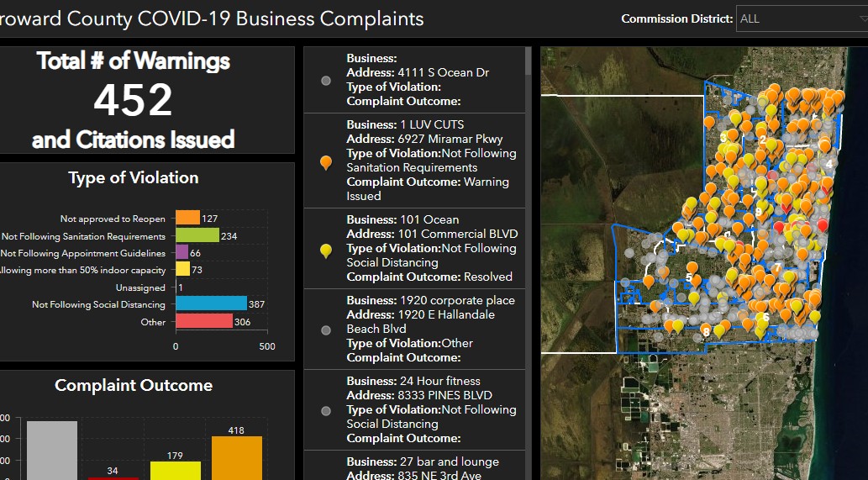Click the Not Following Social Distancing label

point(98,304)
